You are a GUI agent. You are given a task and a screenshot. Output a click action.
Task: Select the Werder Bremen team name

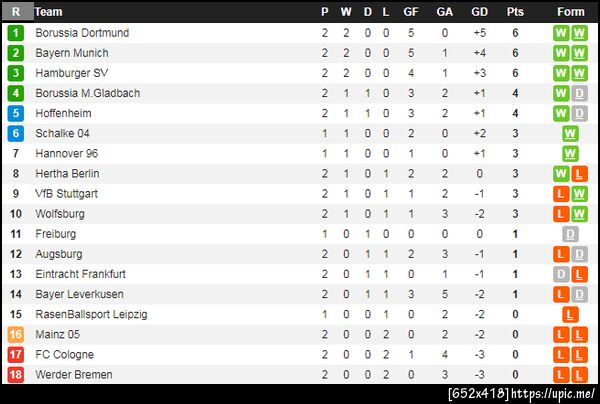pyautogui.click(x=74, y=374)
